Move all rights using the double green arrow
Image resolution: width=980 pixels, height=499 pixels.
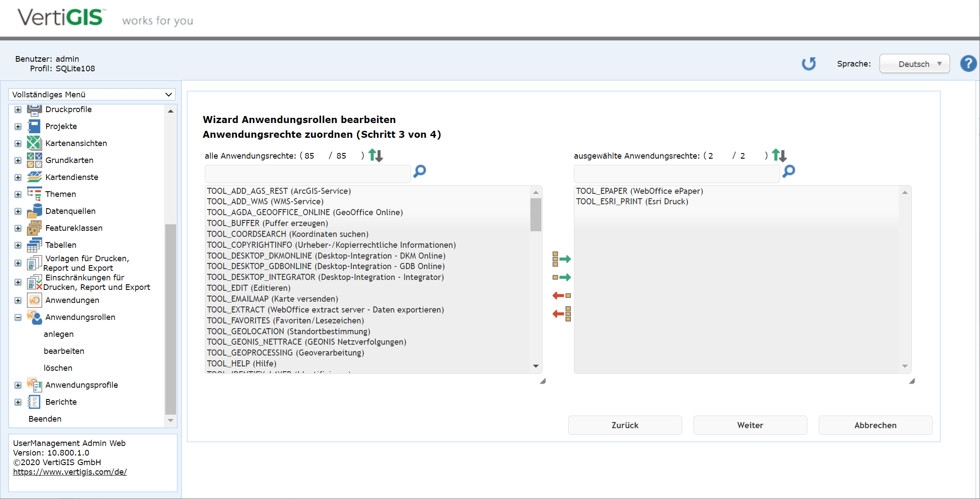561,259
